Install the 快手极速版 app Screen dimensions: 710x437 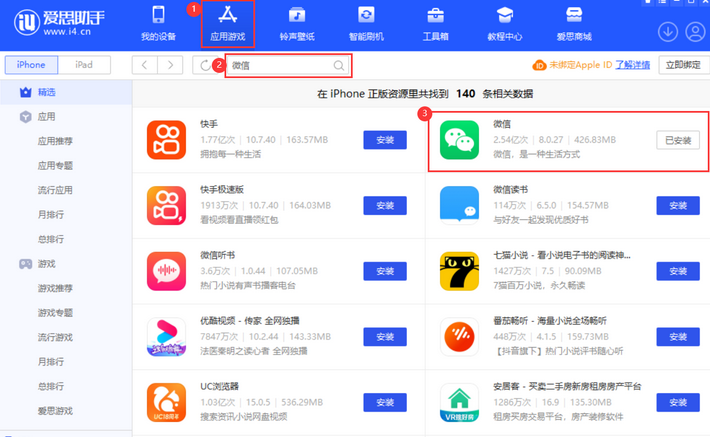pyautogui.click(x=385, y=206)
